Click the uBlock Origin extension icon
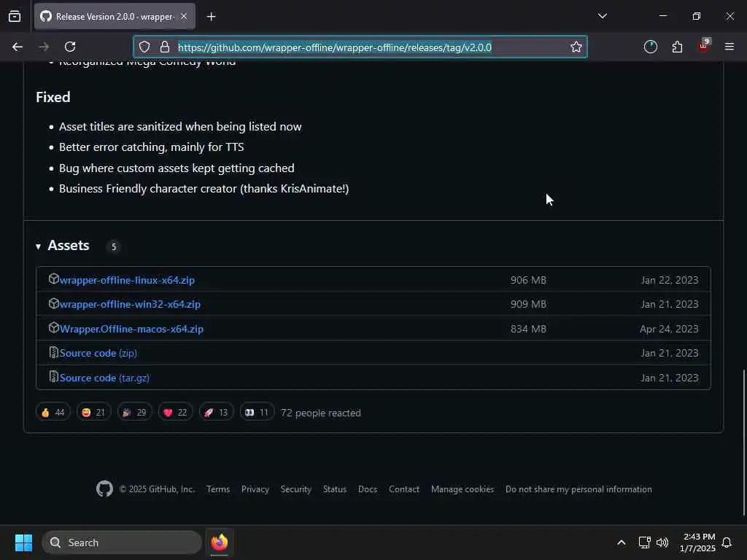Screen dimensions: 747x560 (704, 46)
